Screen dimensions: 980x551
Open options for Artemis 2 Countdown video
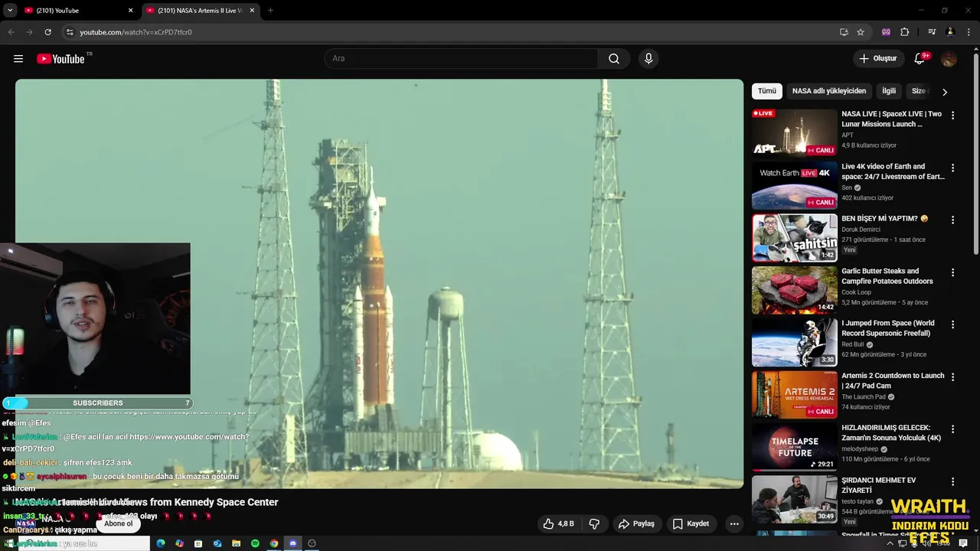pos(952,377)
